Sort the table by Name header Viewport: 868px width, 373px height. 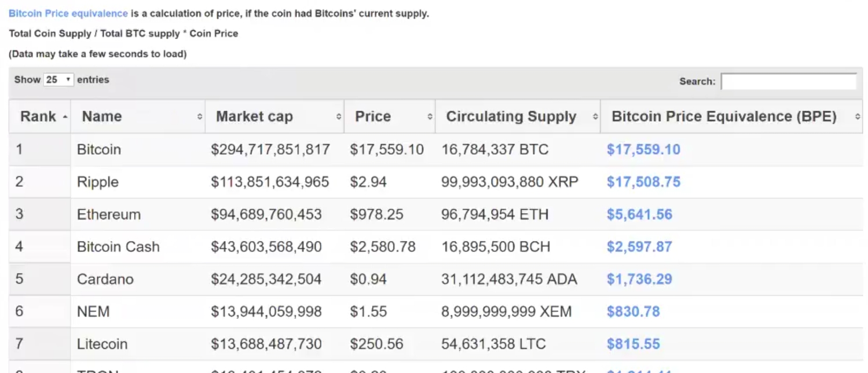101,116
